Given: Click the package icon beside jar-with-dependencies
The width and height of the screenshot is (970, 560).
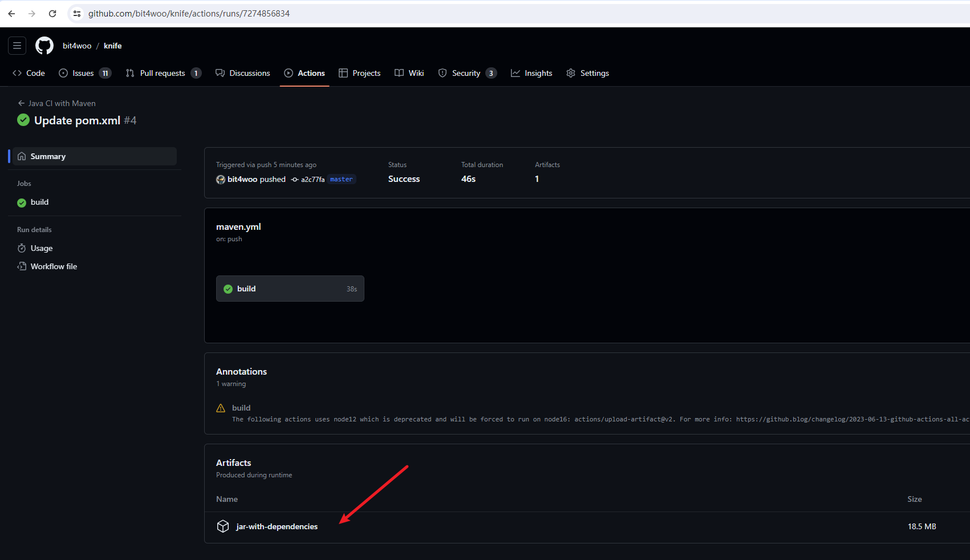Looking at the screenshot, I should coord(223,526).
